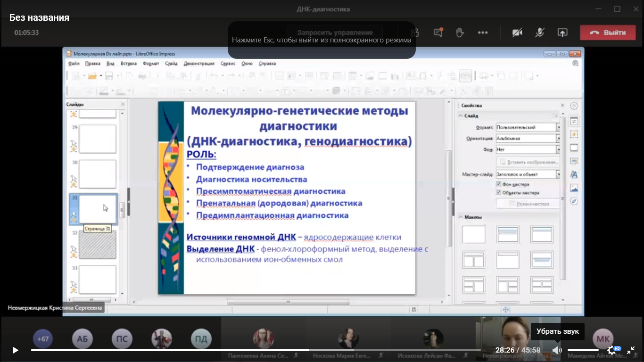This screenshot has width=644, height=362.
Task: Select slide 30 thumbnail
Action: point(98,174)
